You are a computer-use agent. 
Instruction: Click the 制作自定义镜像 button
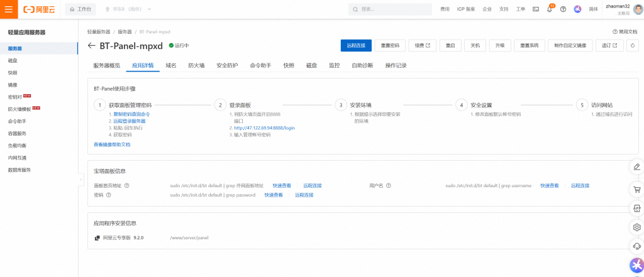coord(570,46)
